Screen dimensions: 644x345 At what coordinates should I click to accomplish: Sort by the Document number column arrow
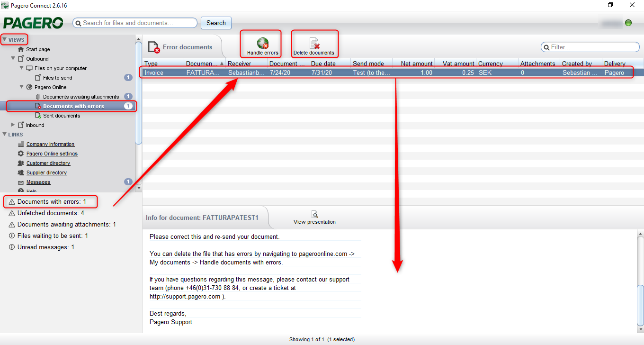pos(222,64)
